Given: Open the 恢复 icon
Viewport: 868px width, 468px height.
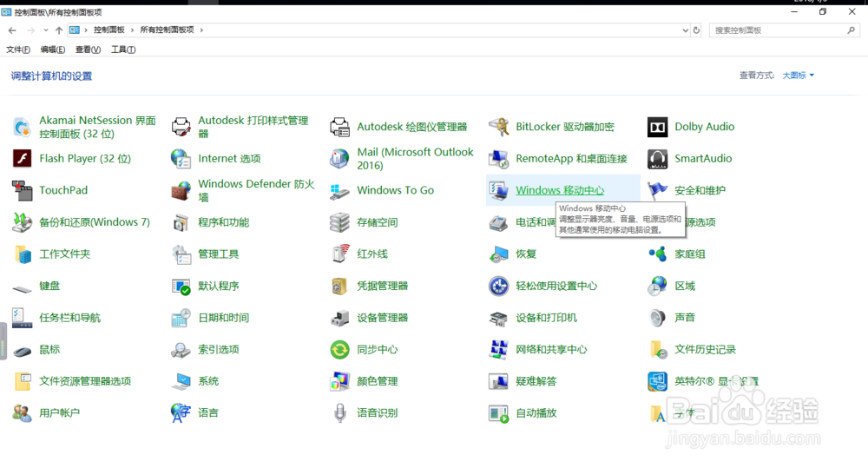Looking at the screenshot, I should point(499,254).
